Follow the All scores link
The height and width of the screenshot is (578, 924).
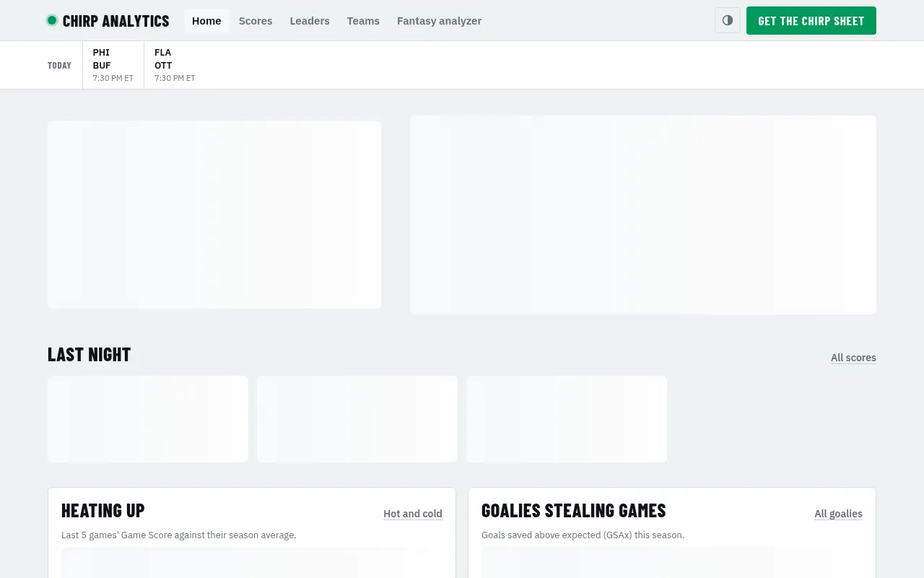tap(853, 358)
